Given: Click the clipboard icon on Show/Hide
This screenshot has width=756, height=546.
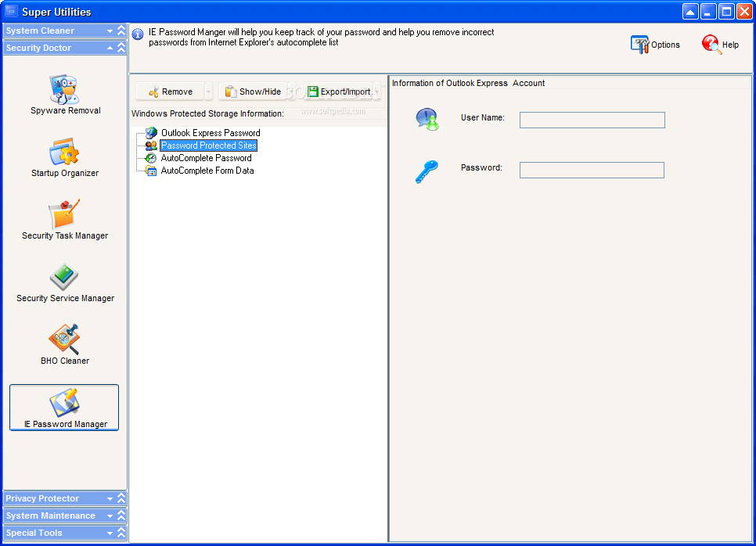Looking at the screenshot, I should coord(231,92).
